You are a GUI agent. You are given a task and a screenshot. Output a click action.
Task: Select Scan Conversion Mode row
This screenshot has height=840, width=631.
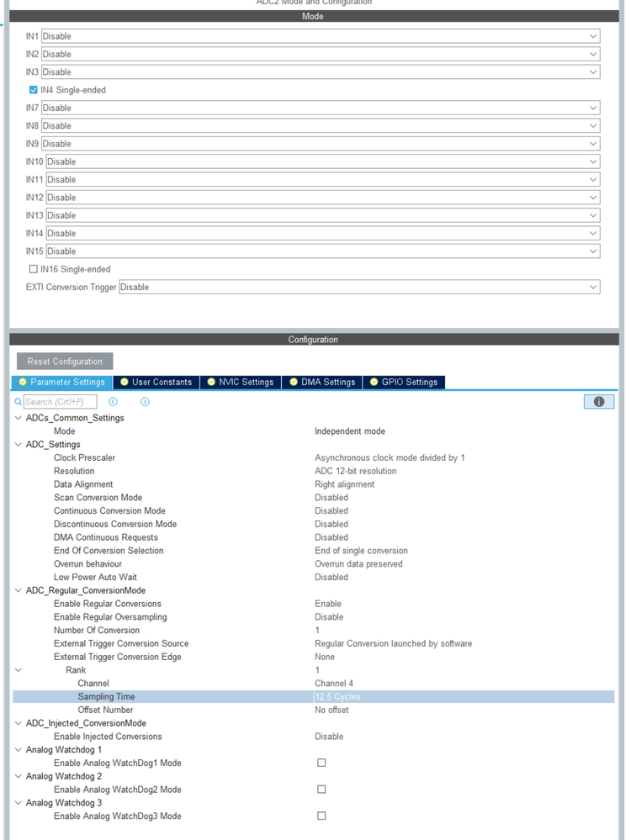coord(313,498)
